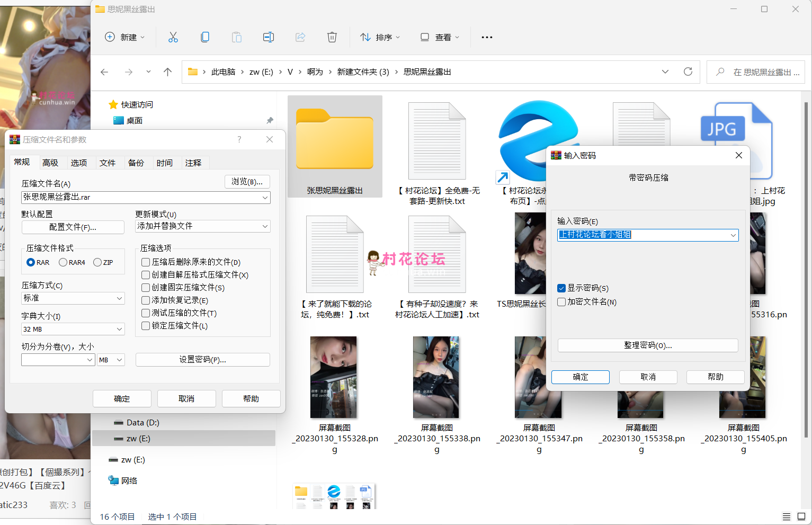Image resolution: width=812 pixels, height=525 pixels.
Task: Switch to the 高级 tab
Action: (50, 163)
